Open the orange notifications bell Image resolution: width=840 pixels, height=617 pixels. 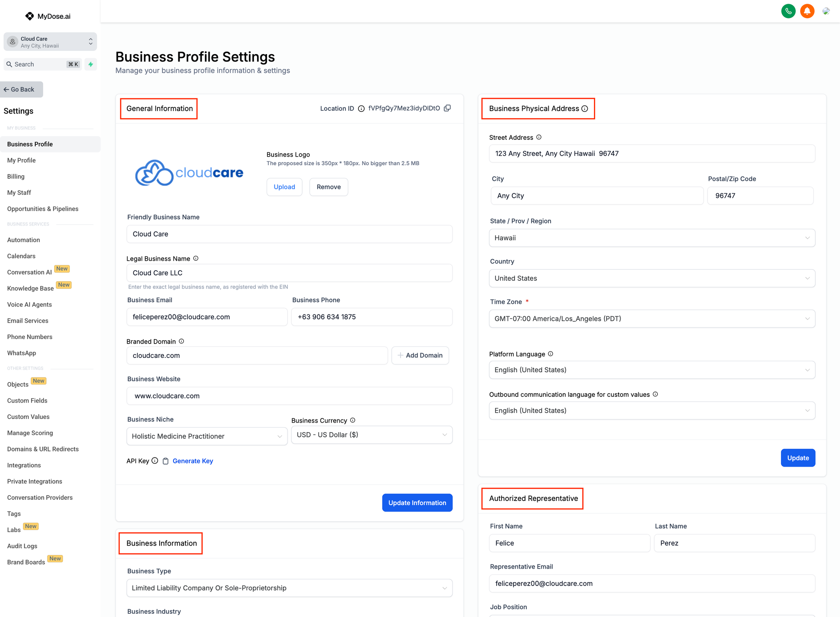click(807, 11)
